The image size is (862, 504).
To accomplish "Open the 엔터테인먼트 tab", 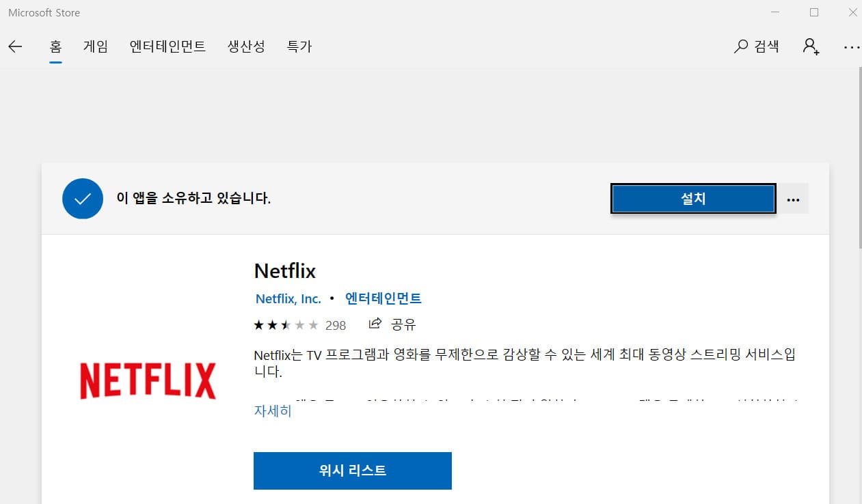I will pyautogui.click(x=167, y=46).
